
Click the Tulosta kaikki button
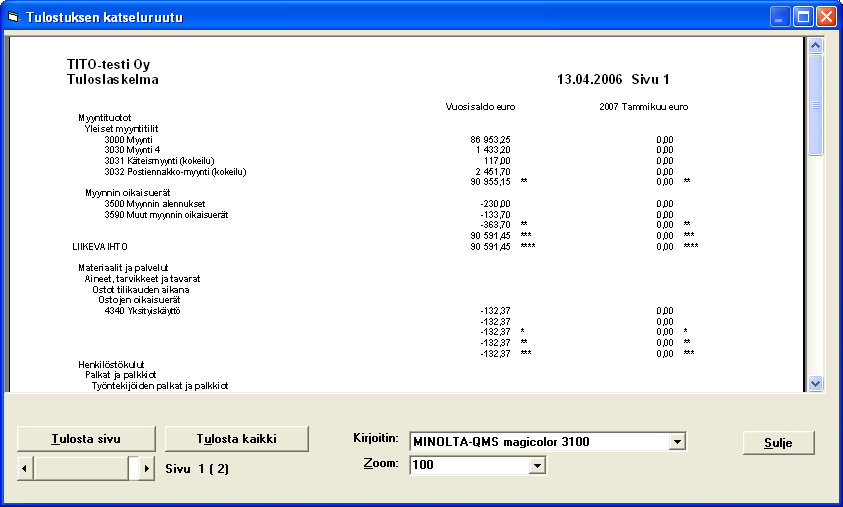pos(237,439)
